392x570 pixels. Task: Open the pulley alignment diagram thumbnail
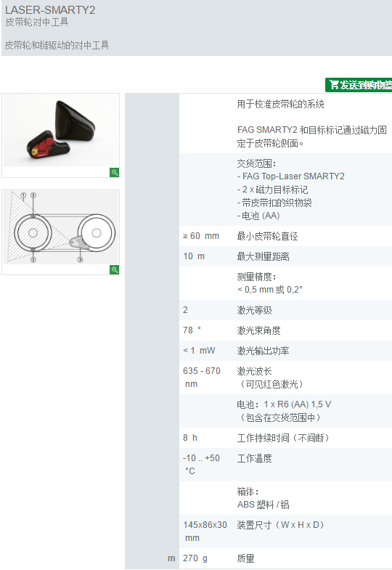pyautogui.click(x=61, y=227)
